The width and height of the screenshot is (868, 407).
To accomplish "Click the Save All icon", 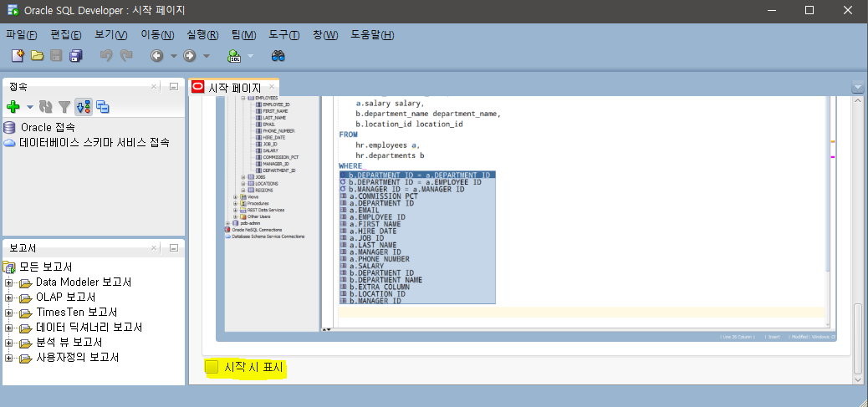I will click(76, 56).
